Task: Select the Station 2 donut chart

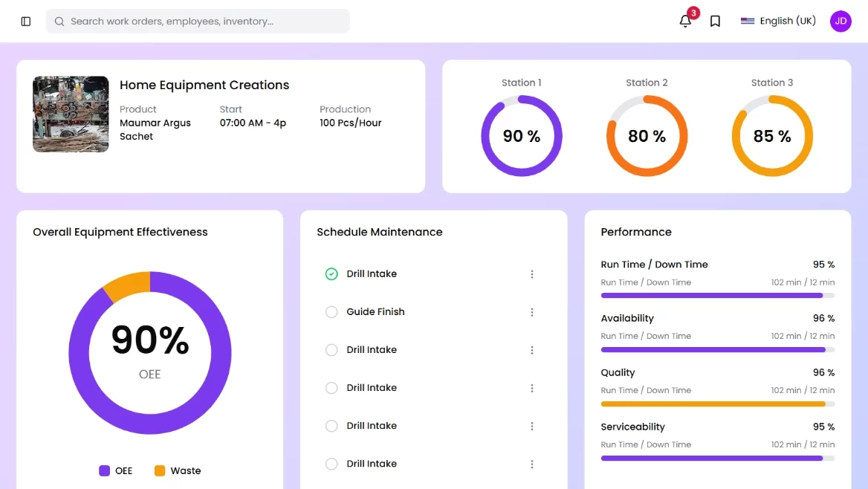Action: point(647,136)
